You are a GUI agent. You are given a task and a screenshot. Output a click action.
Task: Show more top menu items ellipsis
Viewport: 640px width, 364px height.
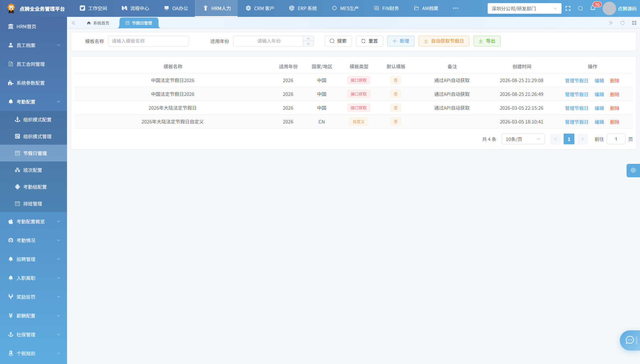click(x=456, y=8)
